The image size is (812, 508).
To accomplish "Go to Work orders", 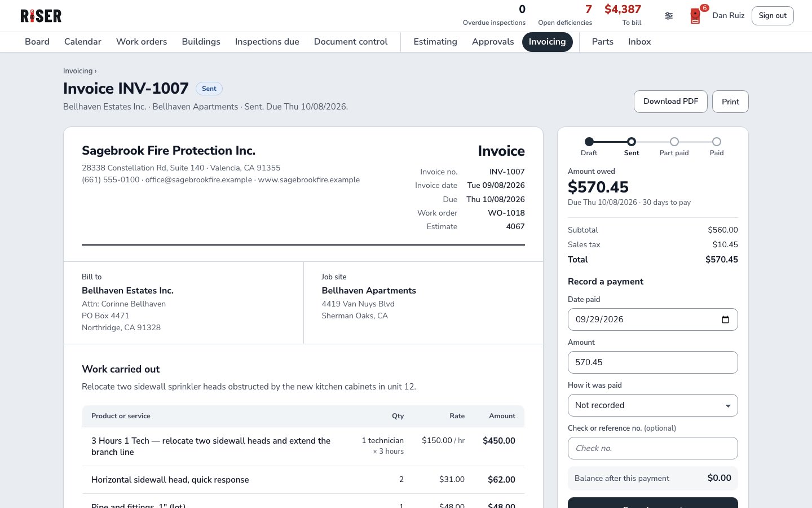I will coord(142,42).
